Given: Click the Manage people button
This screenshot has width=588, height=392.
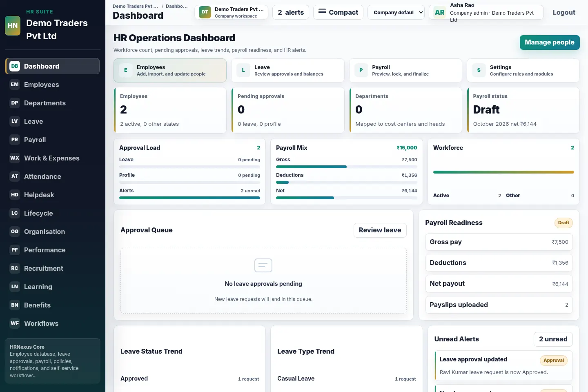Looking at the screenshot, I should 550,42.
